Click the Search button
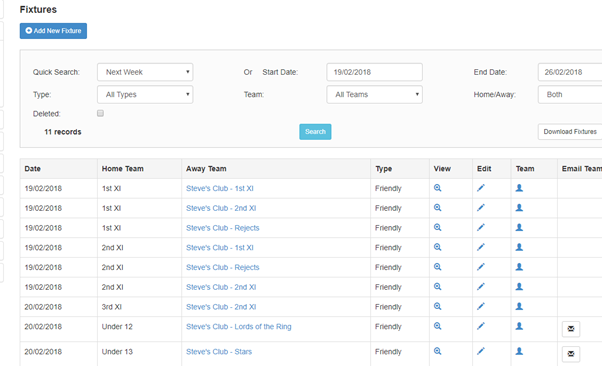 tap(315, 132)
